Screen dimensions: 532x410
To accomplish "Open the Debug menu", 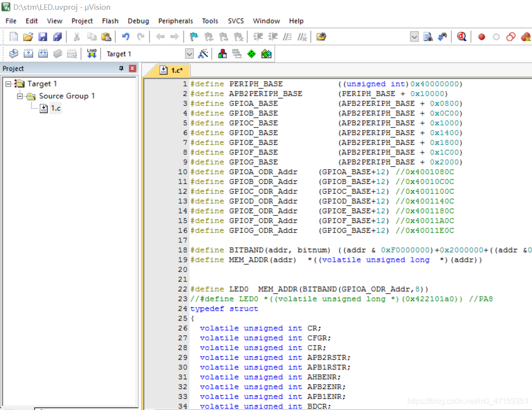I will tap(138, 21).
